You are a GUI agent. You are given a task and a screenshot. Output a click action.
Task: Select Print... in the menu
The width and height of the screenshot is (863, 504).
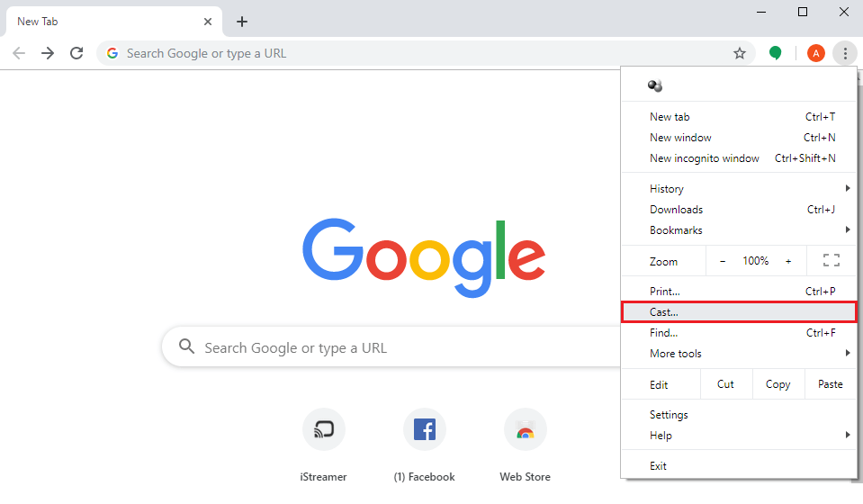(x=739, y=292)
